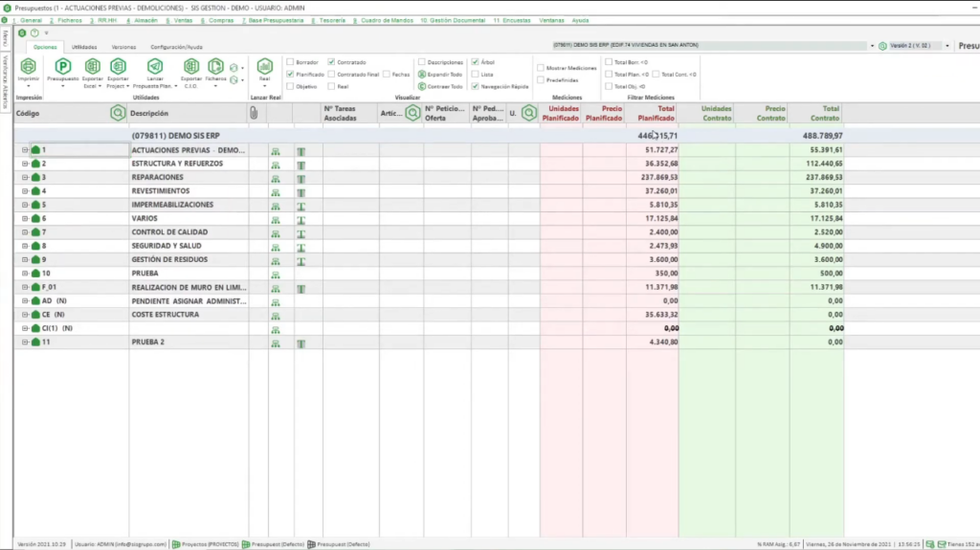980x550 pixels.
Task: Click the Imprimir printer icon
Action: [28, 66]
